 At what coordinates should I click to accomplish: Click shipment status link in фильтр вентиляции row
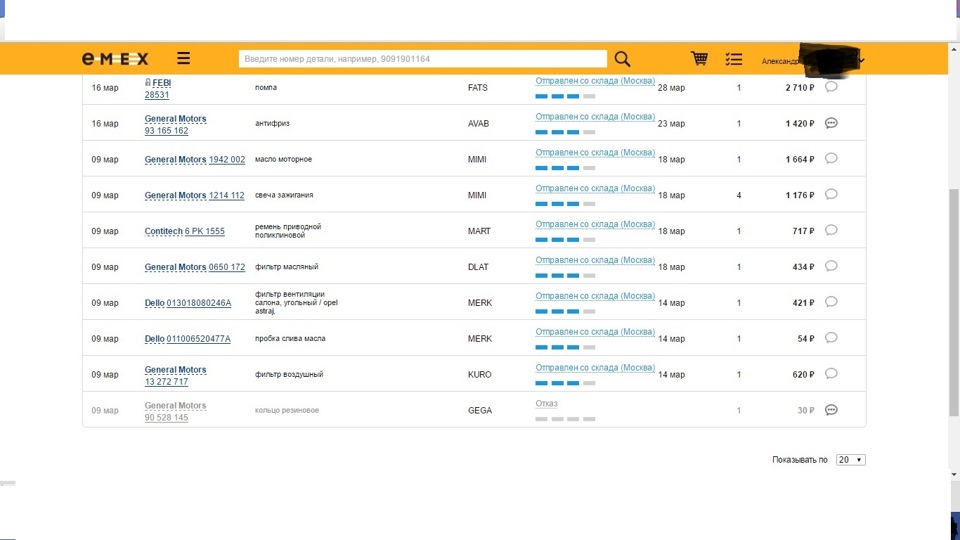[x=595, y=296]
